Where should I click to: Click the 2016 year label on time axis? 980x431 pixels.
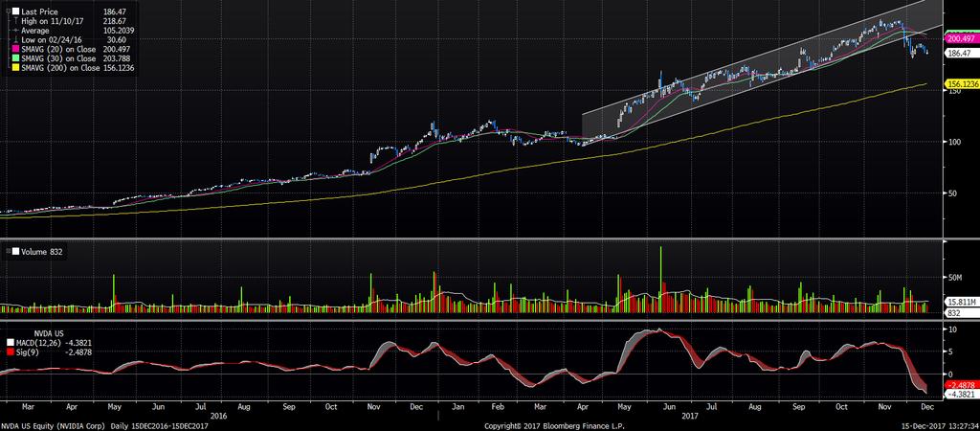coord(218,416)
